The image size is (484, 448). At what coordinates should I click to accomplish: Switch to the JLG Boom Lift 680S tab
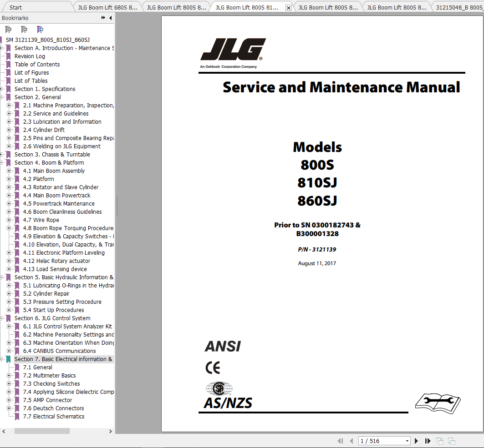click(x=107, y=7)
